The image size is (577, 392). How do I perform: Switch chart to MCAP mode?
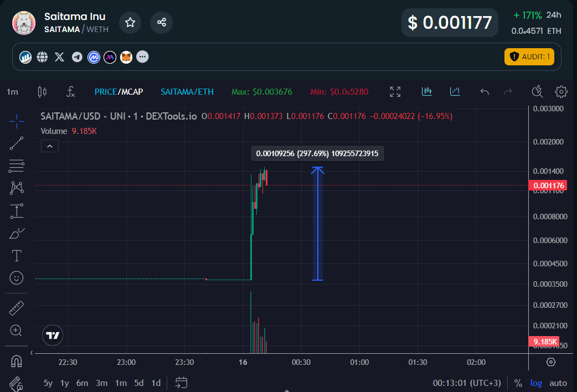(x=132, y=92)
